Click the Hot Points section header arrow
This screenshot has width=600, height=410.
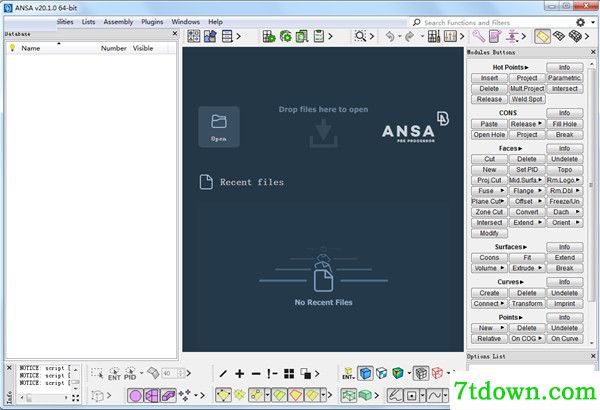click(x=527, y=67)
